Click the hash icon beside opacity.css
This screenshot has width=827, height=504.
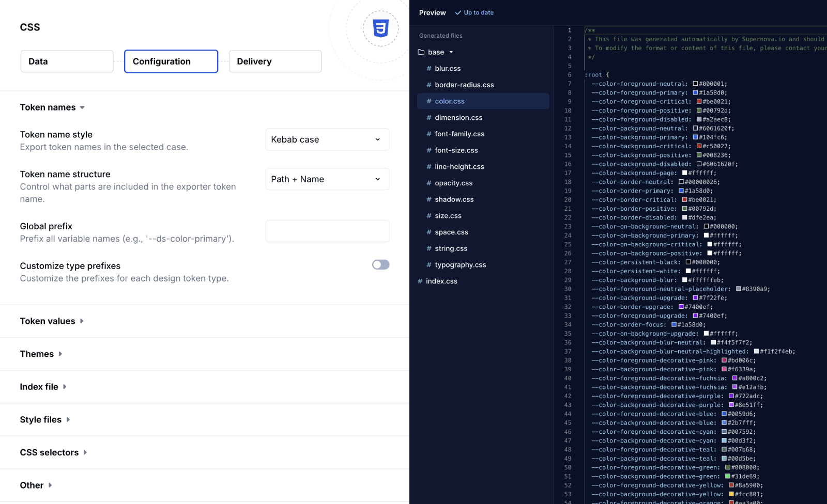[x=429, y=183]
